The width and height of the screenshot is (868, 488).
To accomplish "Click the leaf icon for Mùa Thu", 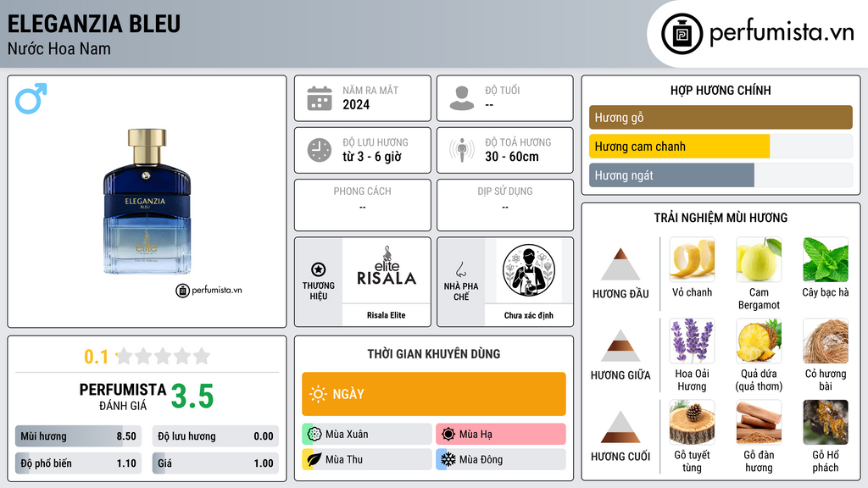I will pyautogui.click(x=314, y=459).
